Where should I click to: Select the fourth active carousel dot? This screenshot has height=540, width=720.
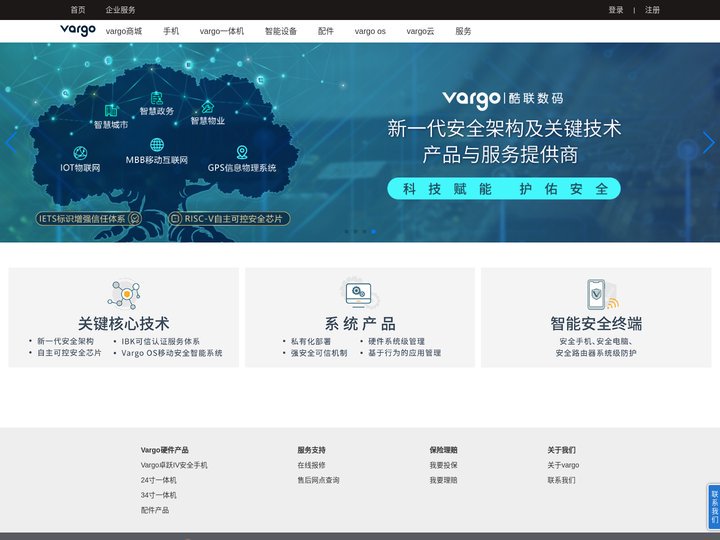(x=374, y=232)
